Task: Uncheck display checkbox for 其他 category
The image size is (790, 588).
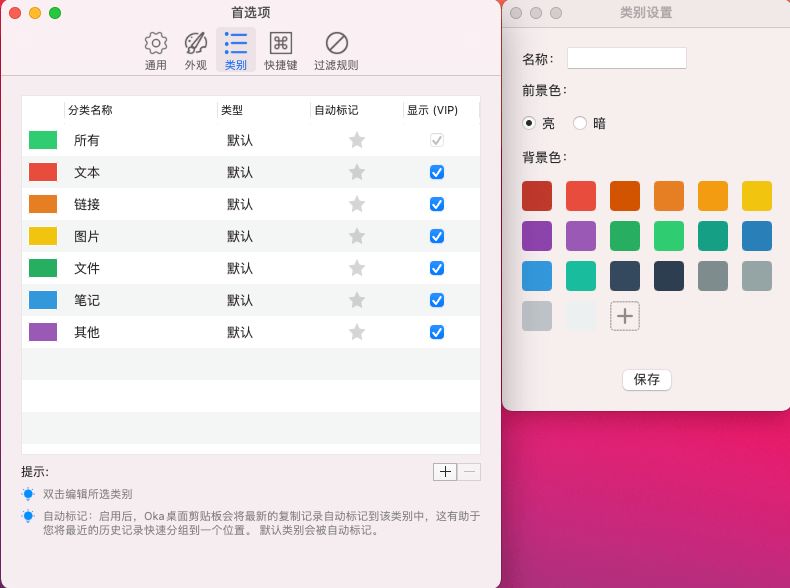Action: click(437, 332)
